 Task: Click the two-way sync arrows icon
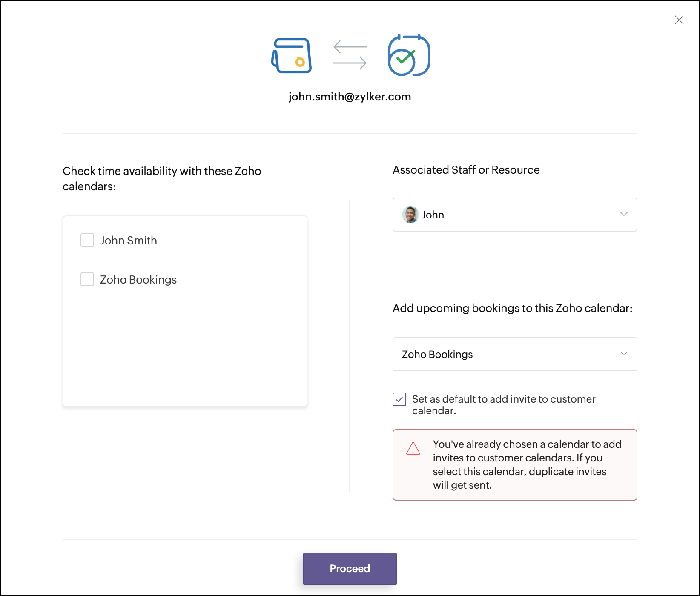coord(350,55)
